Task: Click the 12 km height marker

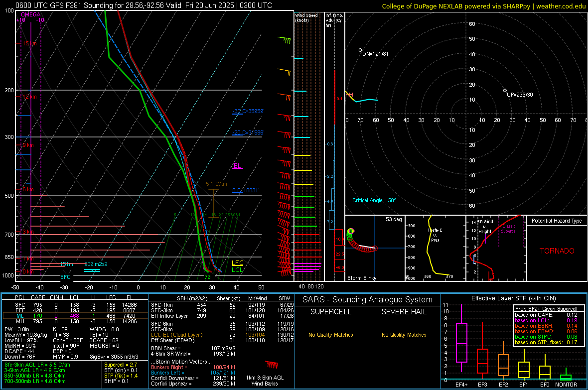Action: [x=29, y=97]
